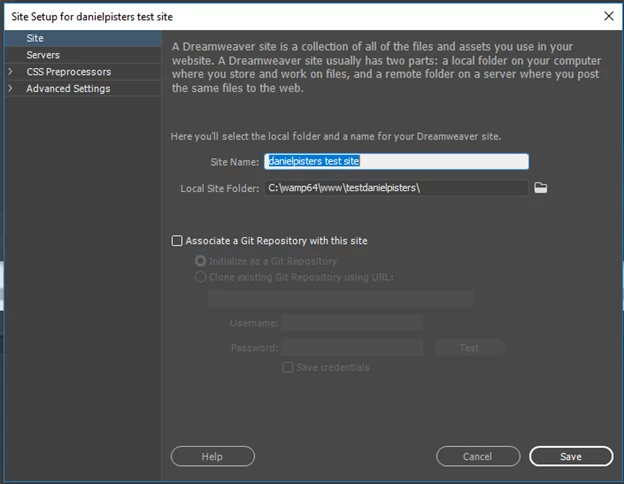624x484 pixels.
Task: Save the site setup
Action: [x=571, y=456]
